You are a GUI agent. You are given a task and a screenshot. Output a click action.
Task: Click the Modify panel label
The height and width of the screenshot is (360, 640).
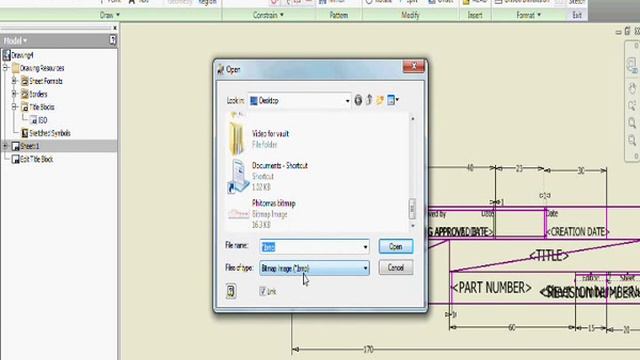(x=410, y=15)
